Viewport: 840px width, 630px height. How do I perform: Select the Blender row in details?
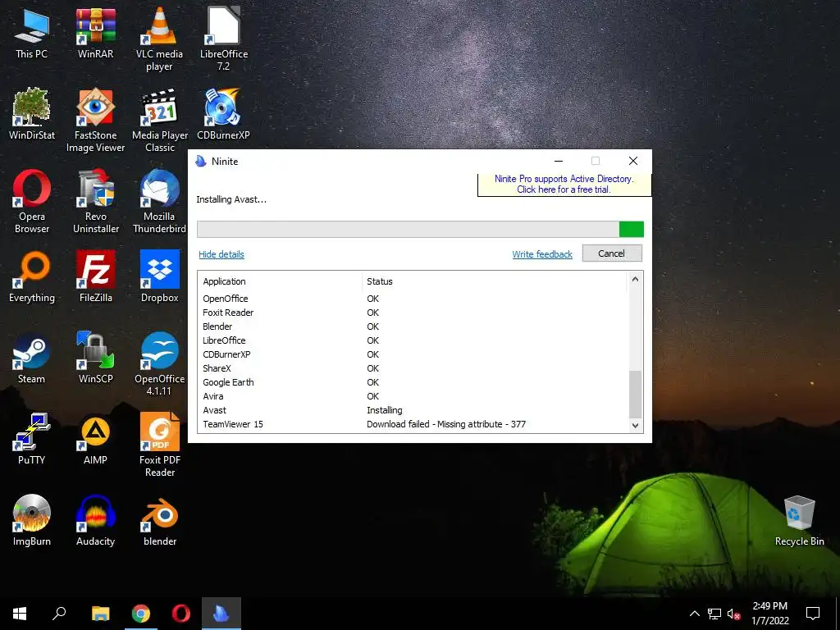pyautogui.click(x=413, y=326)
